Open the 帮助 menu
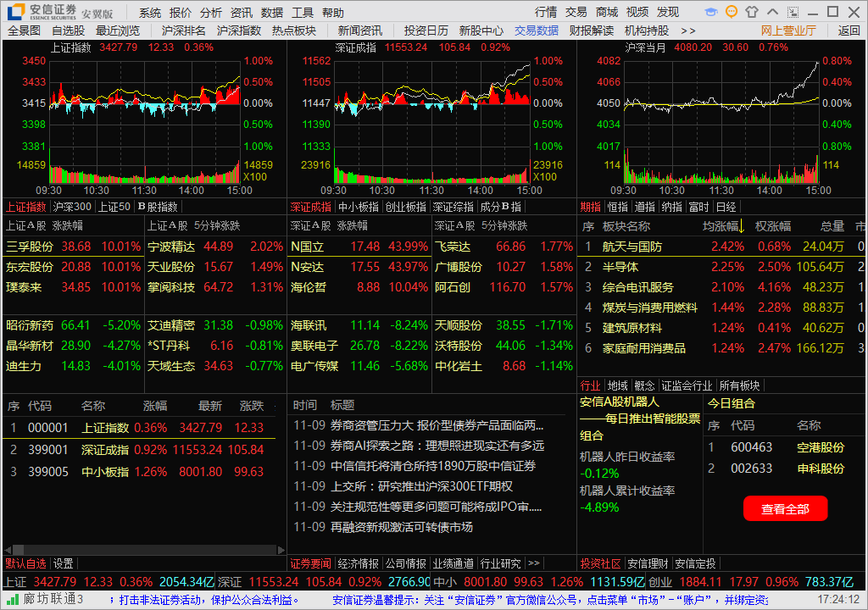The image size is (868, 610). 332,12
